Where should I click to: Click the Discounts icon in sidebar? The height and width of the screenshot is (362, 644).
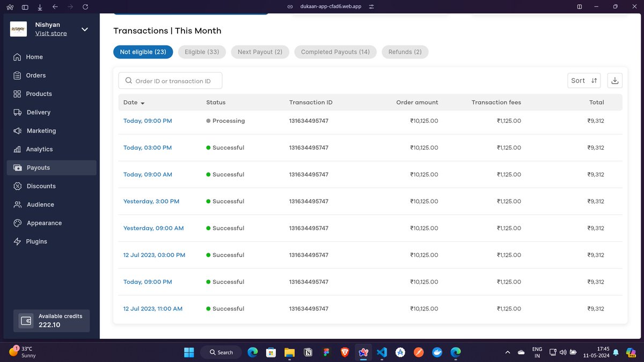point(17,186)
